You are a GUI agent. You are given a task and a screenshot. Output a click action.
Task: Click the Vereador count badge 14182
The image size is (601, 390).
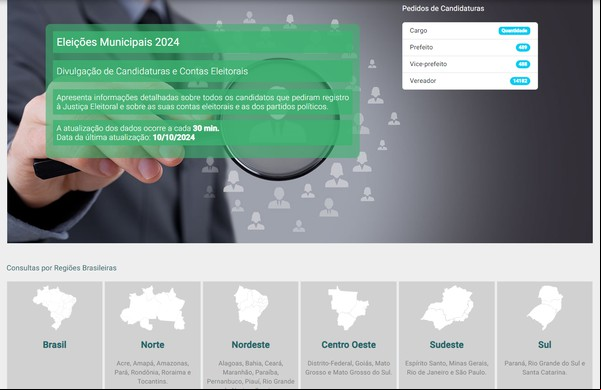pyautogui.click(x=520, y=81)
